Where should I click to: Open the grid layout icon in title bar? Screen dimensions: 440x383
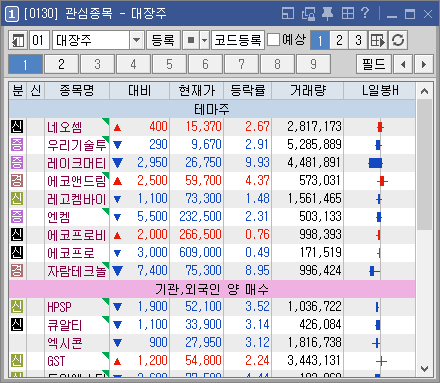(x=348, y=14)
